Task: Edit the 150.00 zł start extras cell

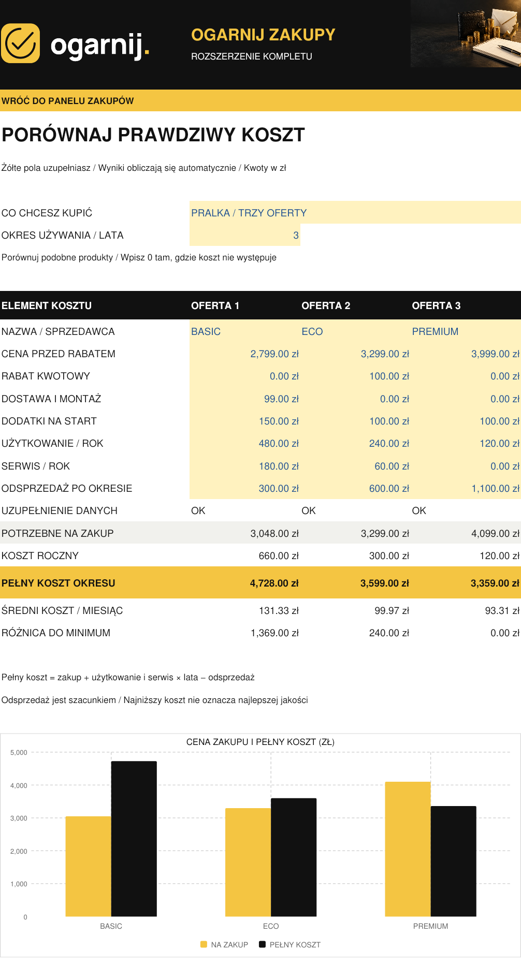Action: 245,421
